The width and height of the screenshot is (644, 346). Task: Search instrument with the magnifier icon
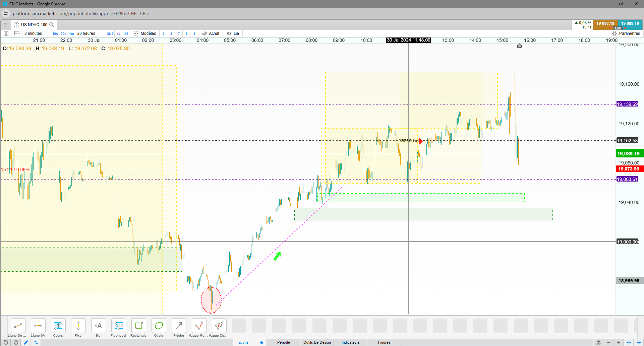point(52,24)
